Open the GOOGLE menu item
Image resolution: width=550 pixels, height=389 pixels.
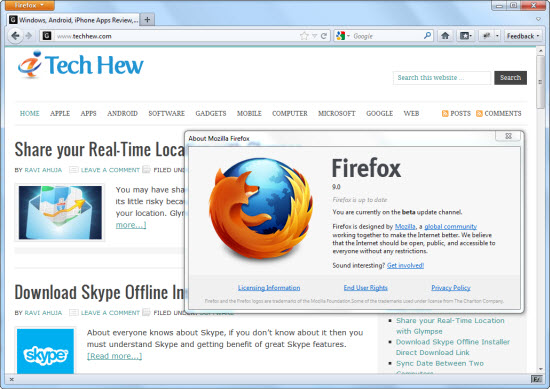point(380,113)
